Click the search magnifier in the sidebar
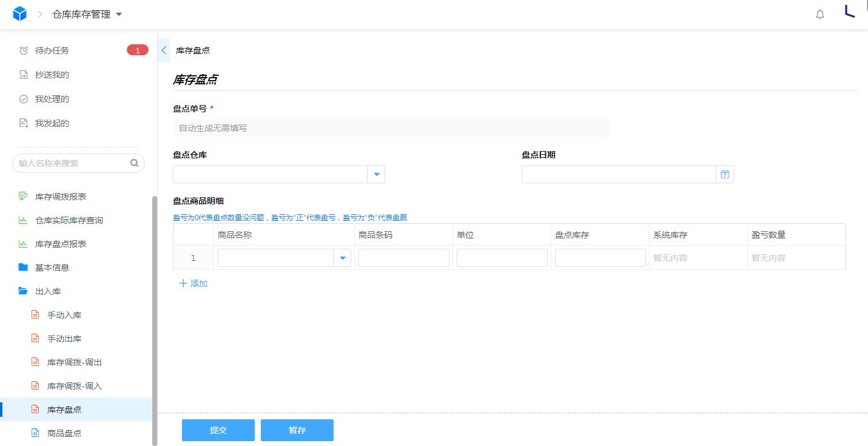The image size is (868, 446). tap(135, 163)
